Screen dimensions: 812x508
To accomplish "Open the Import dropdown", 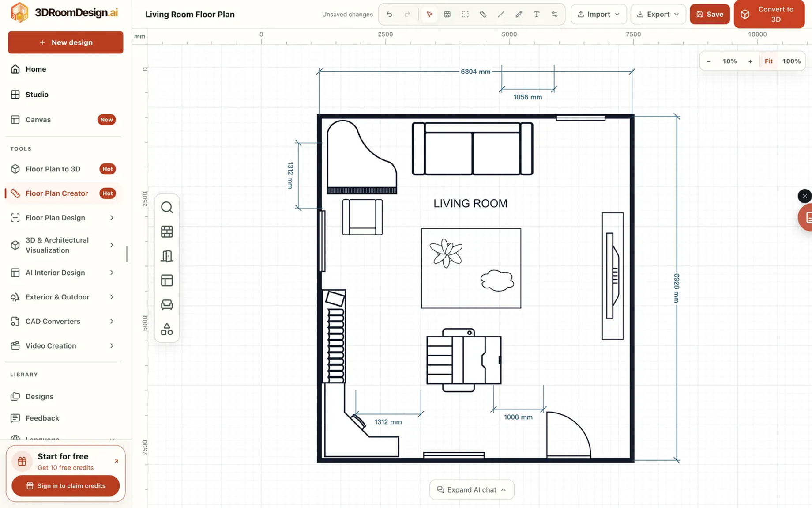I will coord(598,14).
